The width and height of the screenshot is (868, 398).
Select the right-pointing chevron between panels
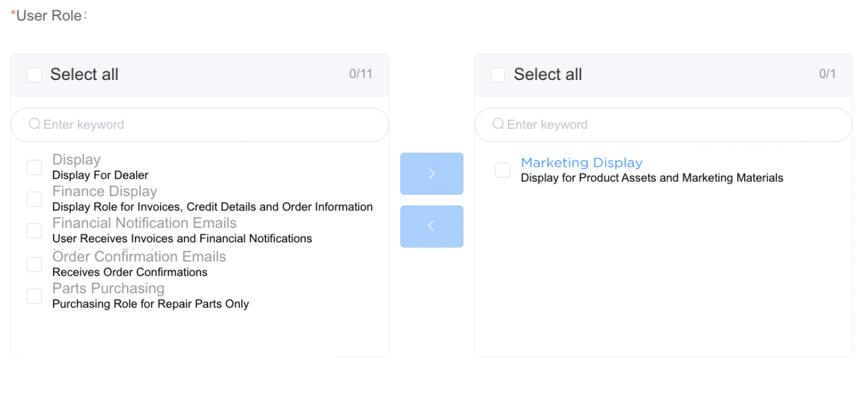432,173
